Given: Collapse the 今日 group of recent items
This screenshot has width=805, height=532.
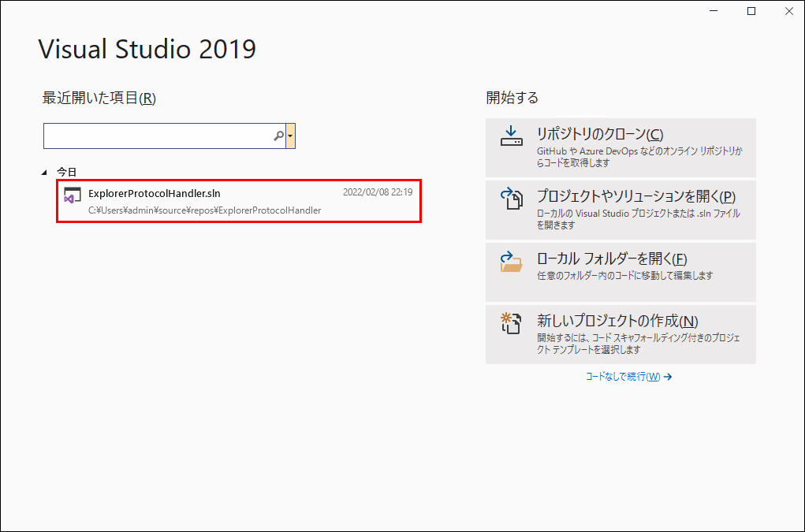Looking at the screenshot, I should click(x=44, y=173).
